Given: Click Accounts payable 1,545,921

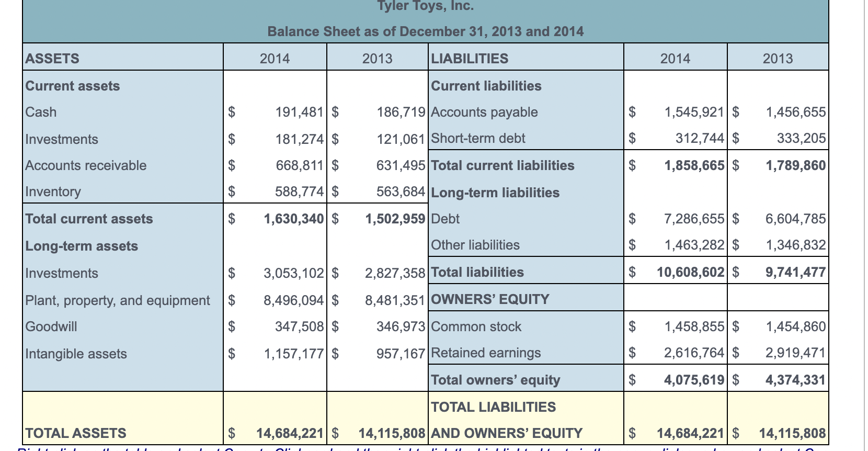Looking at the screenshot, I should pyautogui.click(x=694, y=112).
